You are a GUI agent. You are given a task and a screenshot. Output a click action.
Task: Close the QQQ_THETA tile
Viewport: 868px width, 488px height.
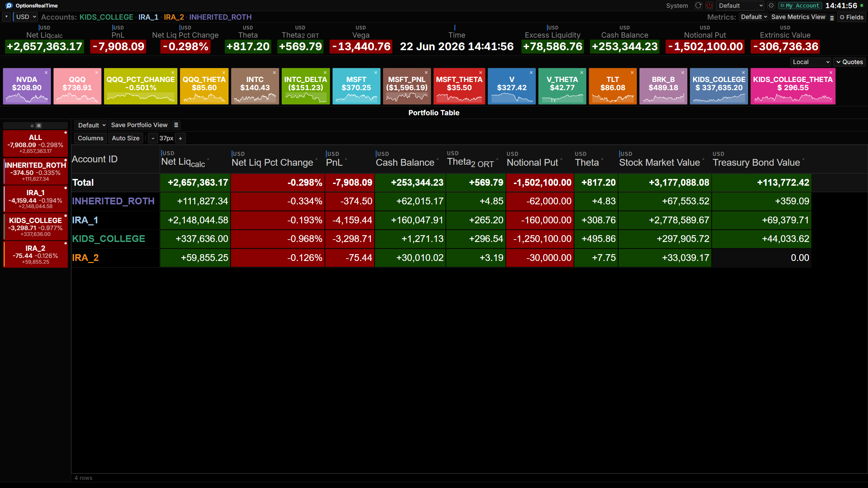(224, 73)
